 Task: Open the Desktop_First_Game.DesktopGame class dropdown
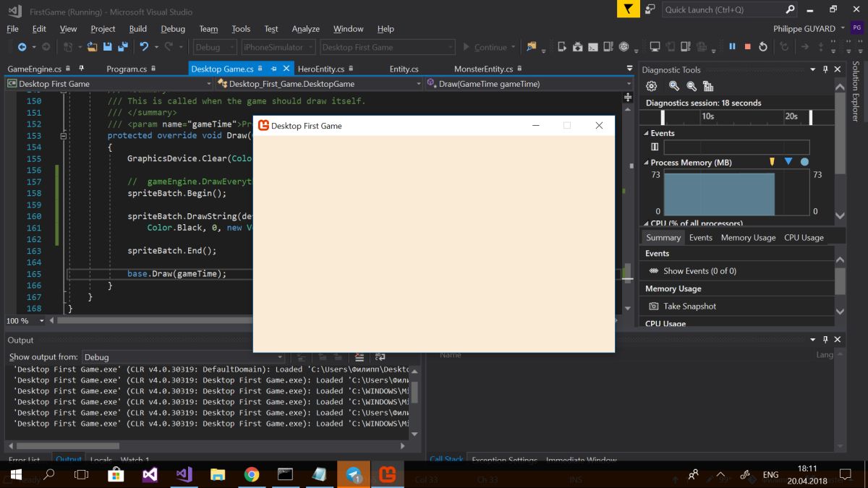(320, 84)
